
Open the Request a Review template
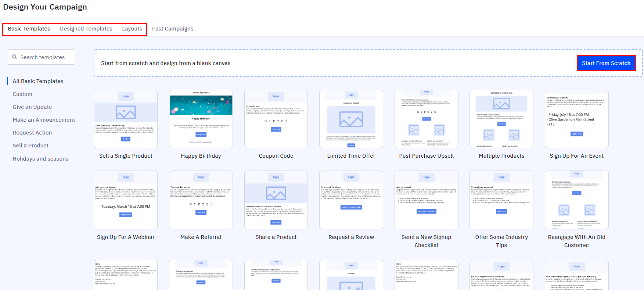click(x=351, y=200)
